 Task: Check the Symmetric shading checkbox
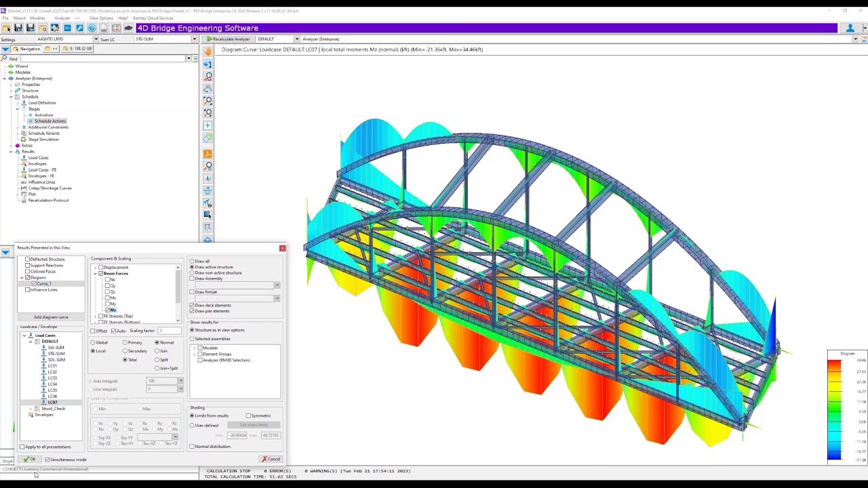[248, 415]
